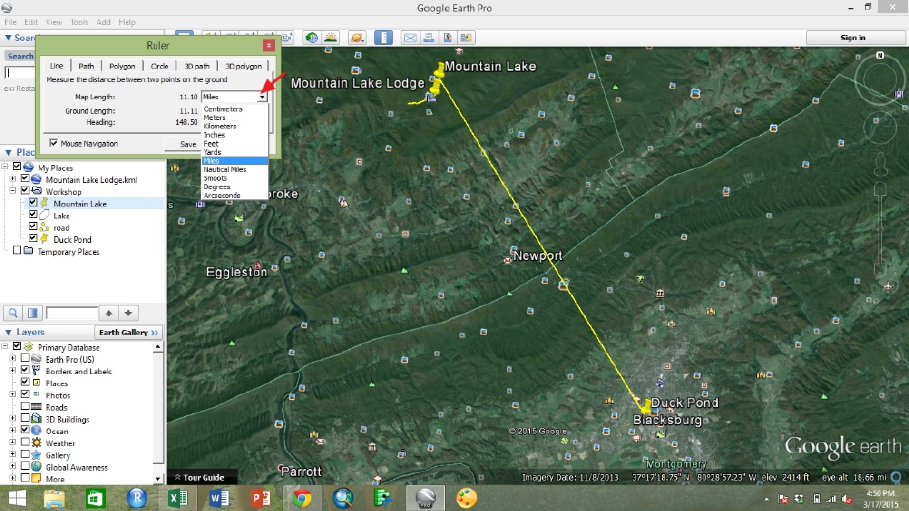Uncheck the Duck Pond placemark
Screen dimensions: 909x511
33,240
